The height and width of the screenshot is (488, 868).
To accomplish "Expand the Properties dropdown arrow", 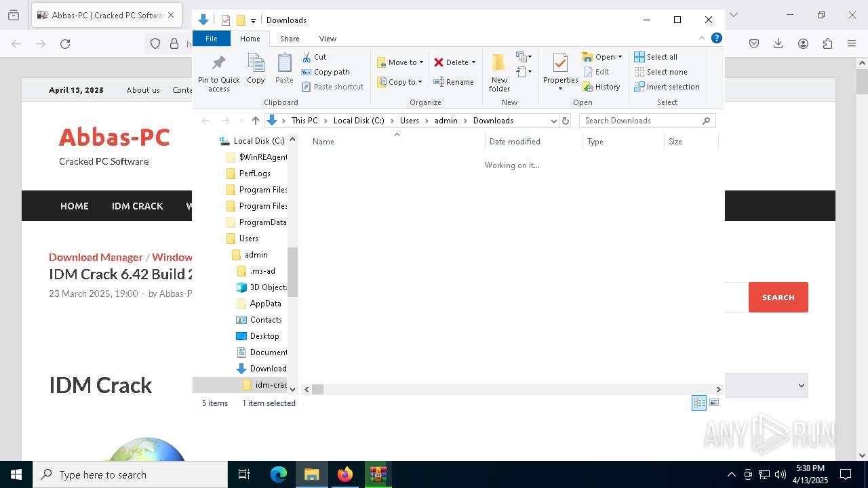I will [x=560, y=88].
